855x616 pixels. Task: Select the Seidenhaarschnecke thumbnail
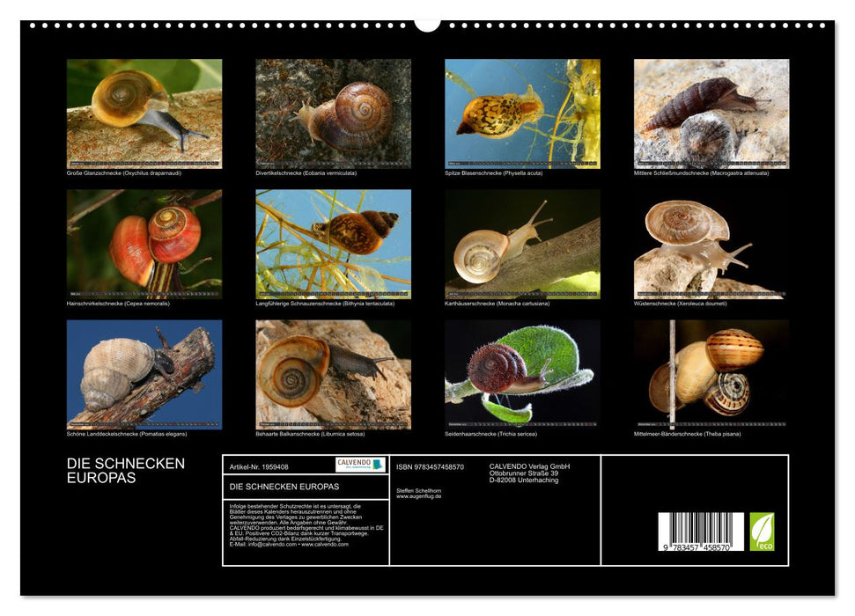click(521, 376)
